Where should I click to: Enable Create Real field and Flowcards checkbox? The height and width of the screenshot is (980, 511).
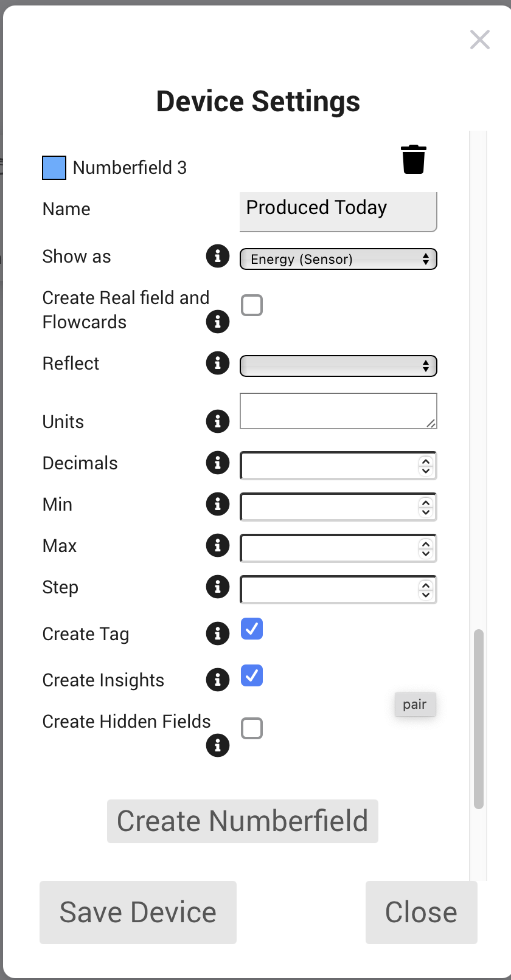pos(252,305)
